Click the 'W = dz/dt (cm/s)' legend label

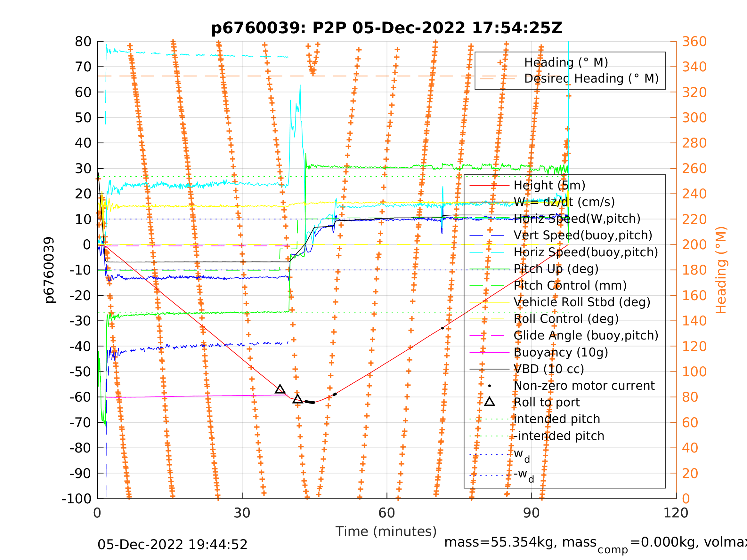pyautogui.click(x=564, y=202)
